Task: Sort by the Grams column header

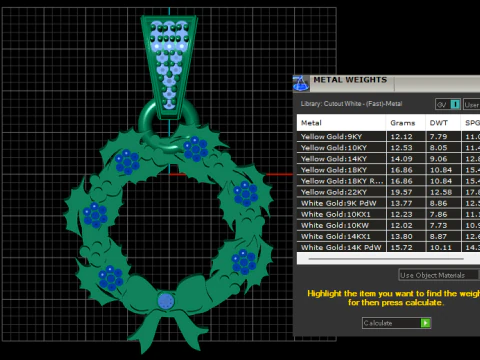Action: [x=406, y=123]
